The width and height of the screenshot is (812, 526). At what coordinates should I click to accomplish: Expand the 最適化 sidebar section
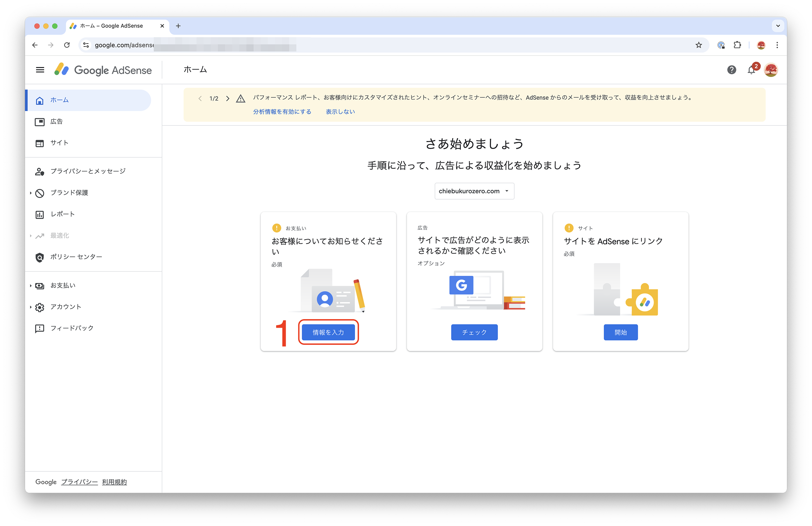[31, 236]
